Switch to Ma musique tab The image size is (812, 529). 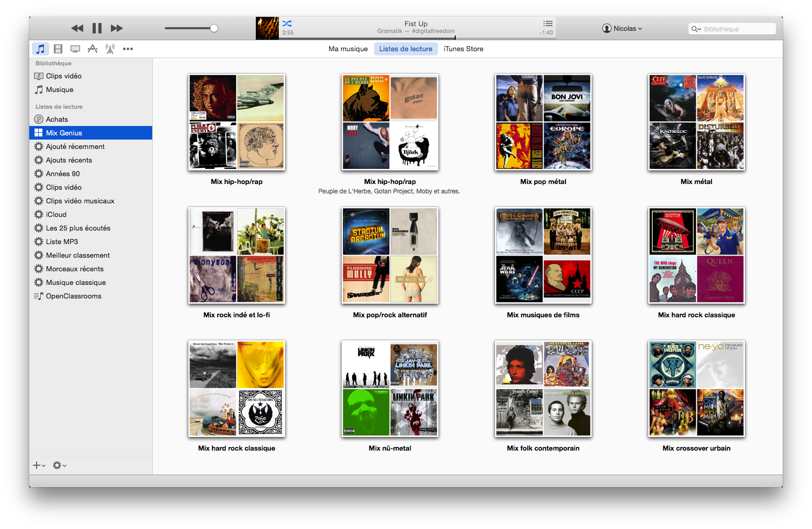click(348, 49)
